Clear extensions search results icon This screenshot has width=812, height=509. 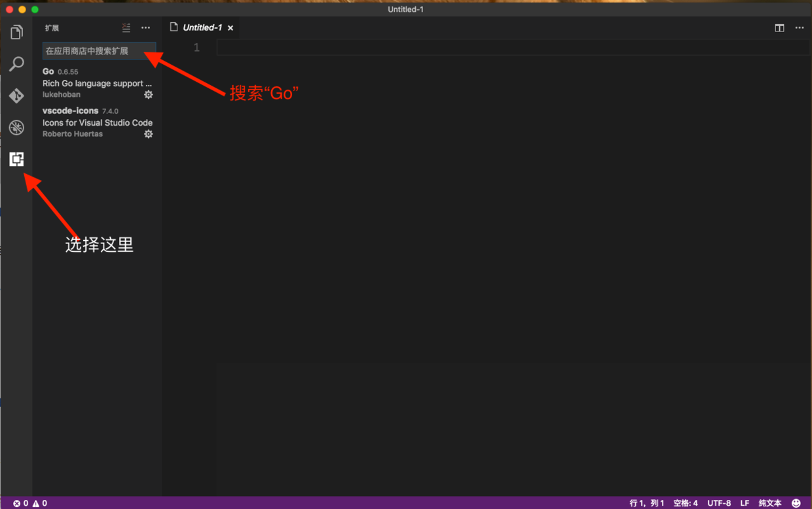[126, 28]
